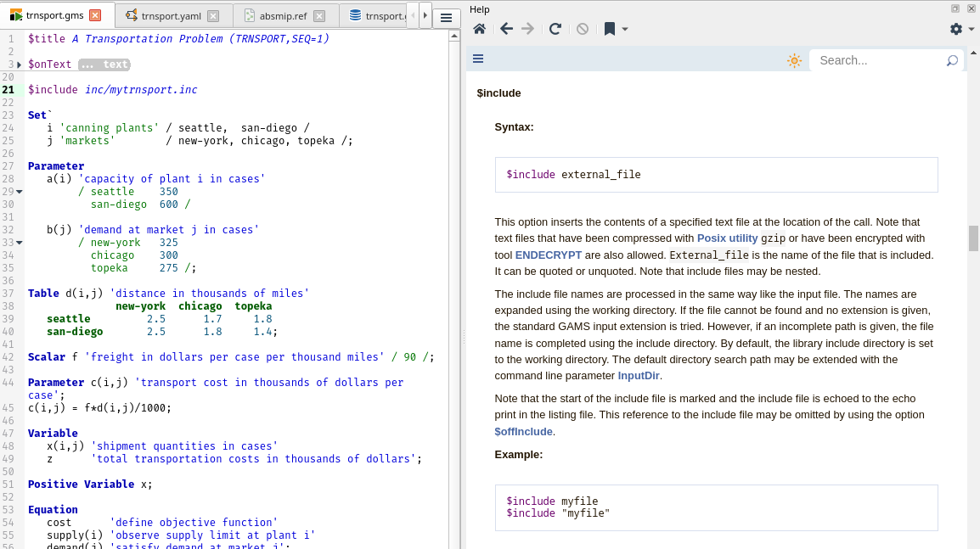Image resolution: width=980 pixels, height=549 pixels.
Task: Open the Help settings gear
Action: [x=956, y=29]
